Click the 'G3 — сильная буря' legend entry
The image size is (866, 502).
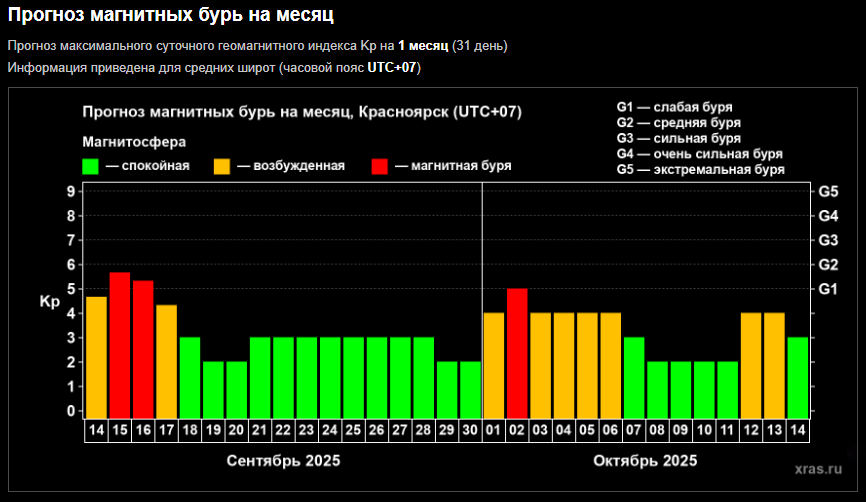click(679, 138)
